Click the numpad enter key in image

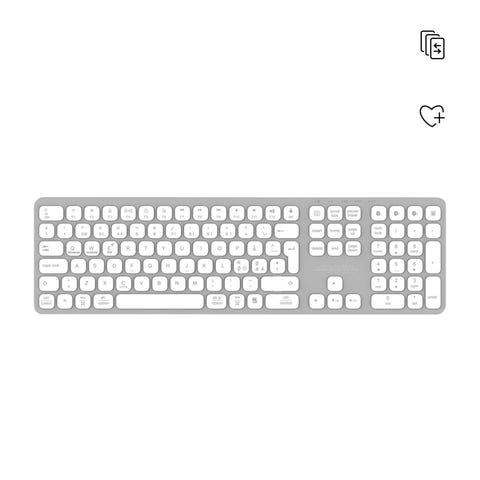tap(433, 292)
